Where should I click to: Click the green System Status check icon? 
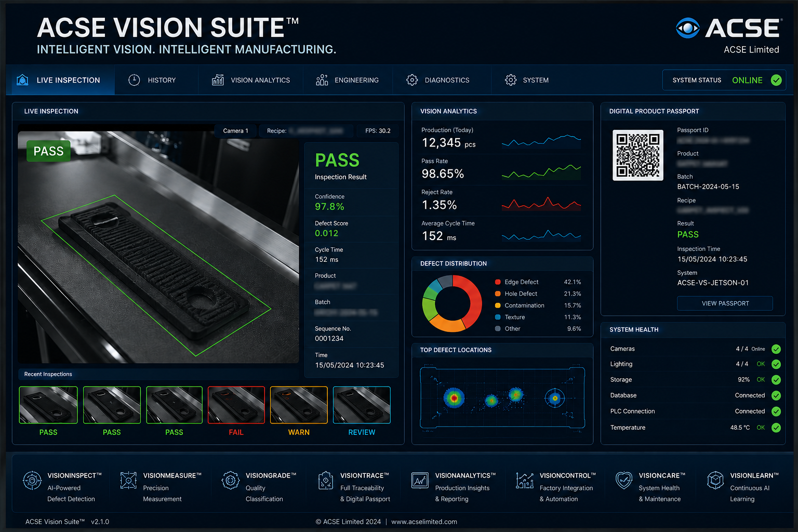tap(776, 80)
